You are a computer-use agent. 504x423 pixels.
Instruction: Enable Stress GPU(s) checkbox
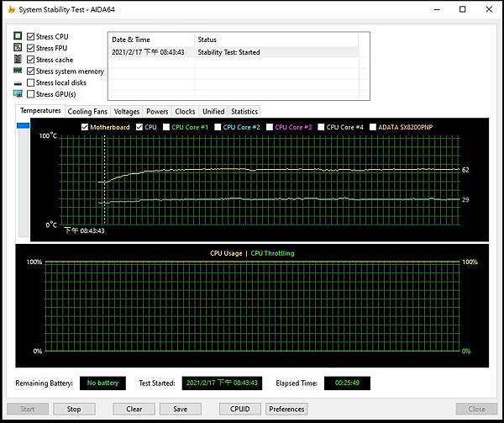[31, 94]
